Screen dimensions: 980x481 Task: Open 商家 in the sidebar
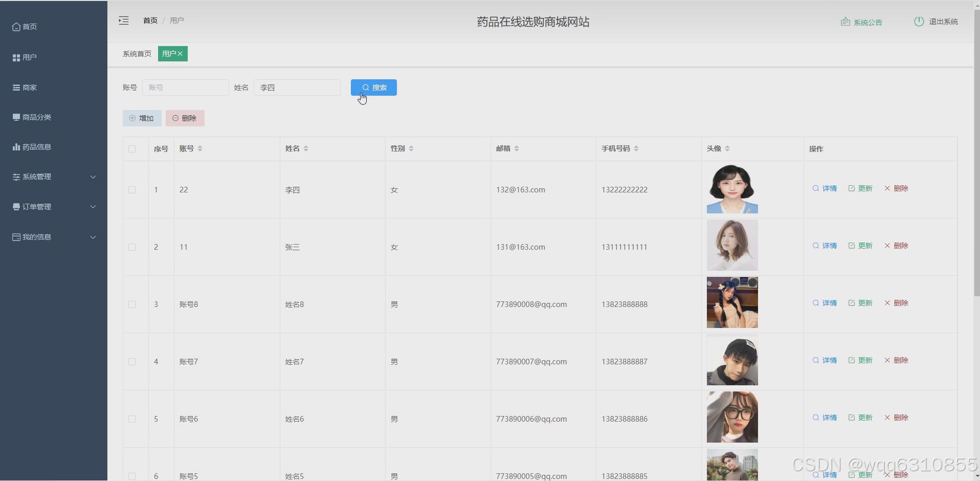pos(25,88)
